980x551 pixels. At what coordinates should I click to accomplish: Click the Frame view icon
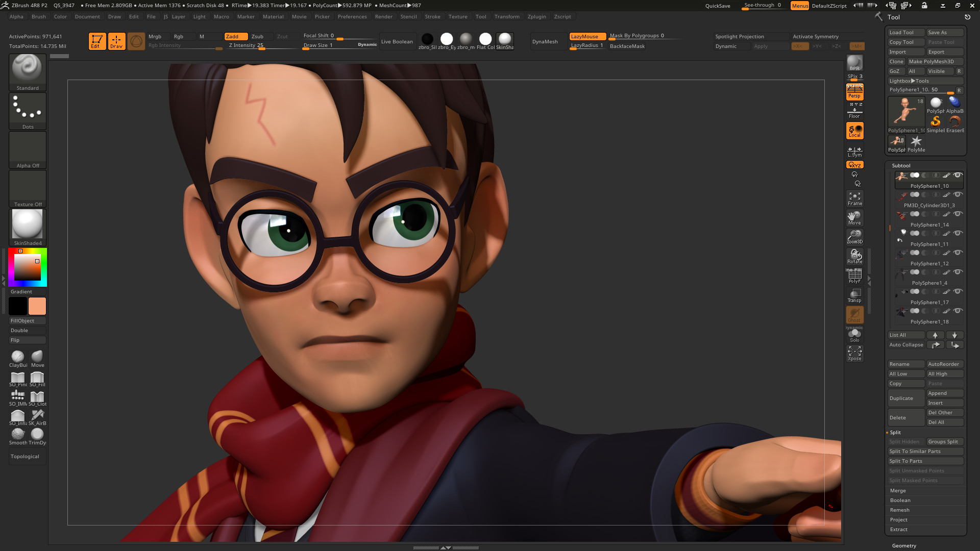854,198
